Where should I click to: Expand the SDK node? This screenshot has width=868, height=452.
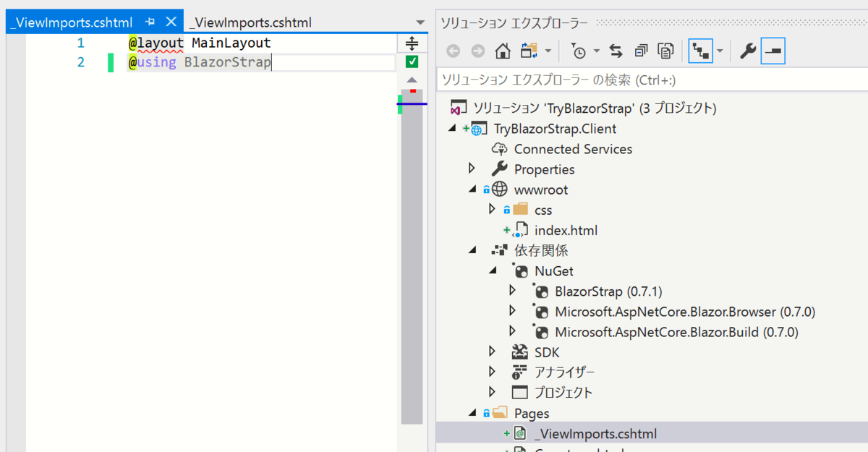click(493, 351)
